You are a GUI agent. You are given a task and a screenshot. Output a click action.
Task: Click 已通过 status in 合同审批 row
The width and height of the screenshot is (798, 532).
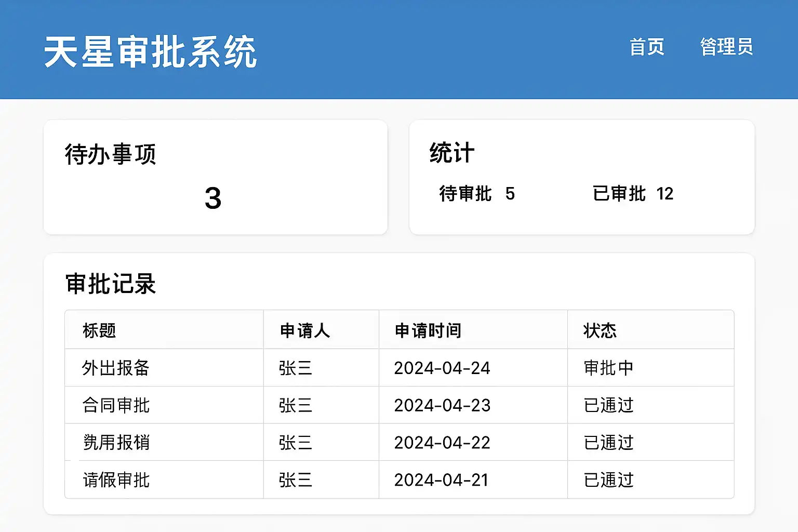[608, 405]
